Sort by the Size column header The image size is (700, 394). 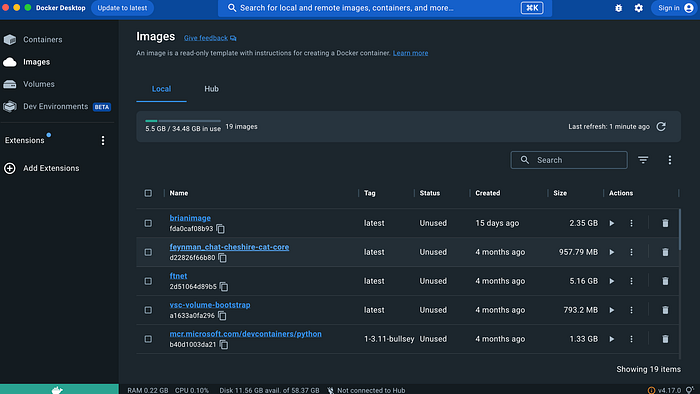[560, 193]
